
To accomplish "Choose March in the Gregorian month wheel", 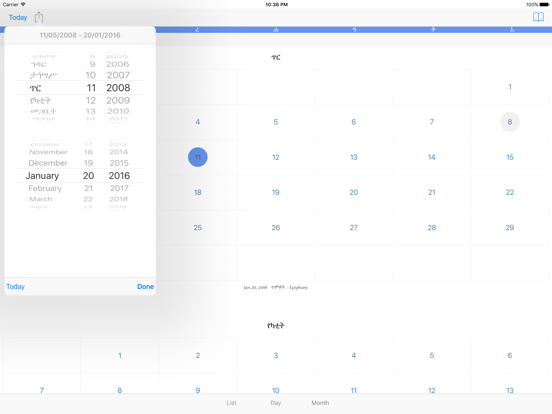I will point(41,199).
